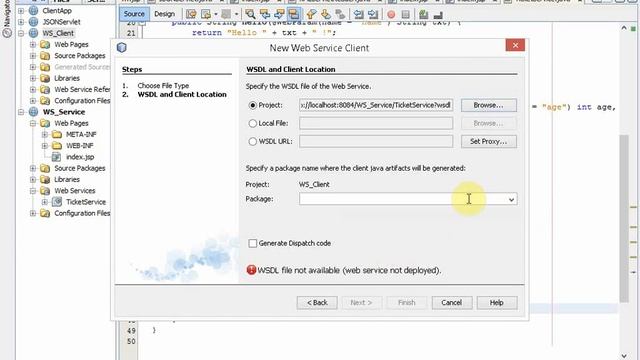Image resolution: width=640 pixels, height=360 pixels.
Task: Click wizard step 'Choose File Type'
Action: coord(163,85)
